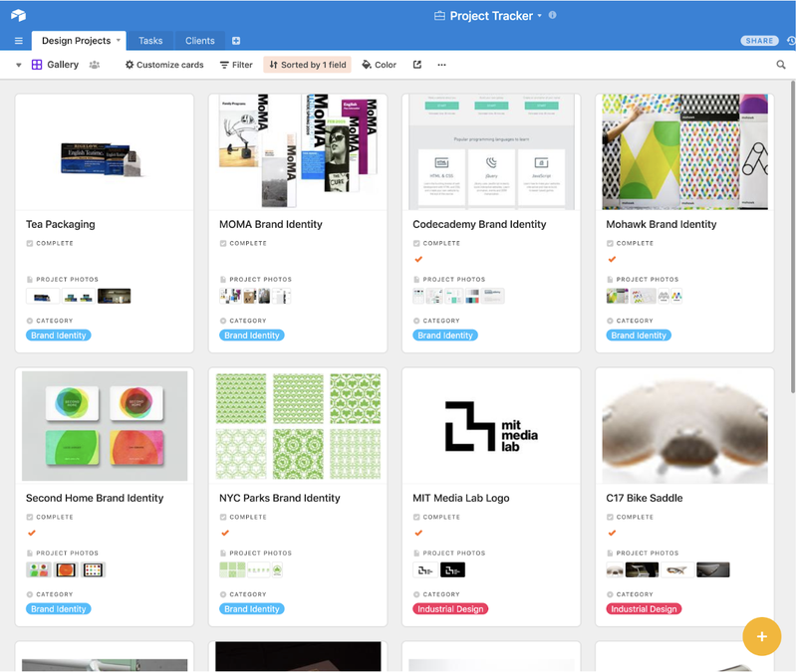Viewport: 797px width, 672px height.
Task: Open last project photo thumbnail in Tea Packaging
Action: (114, 296)
